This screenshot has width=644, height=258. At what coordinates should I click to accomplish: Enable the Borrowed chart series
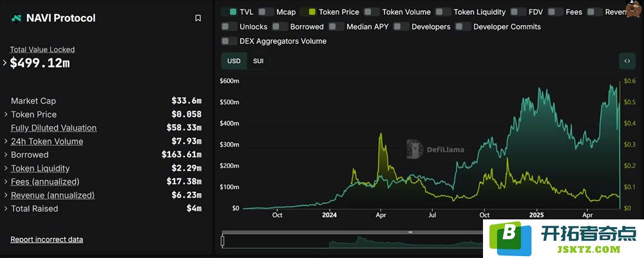[280, 26]
